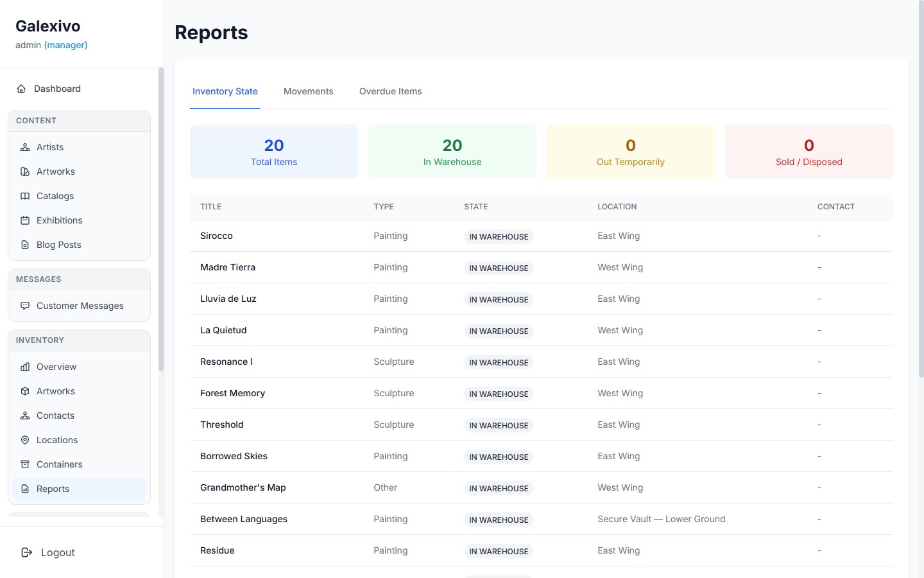Viewport: 924px width, 578px height.
Task: Select the Artworks cube icon under Inventory
Action: pyautogui.click(x=24, y=391)
